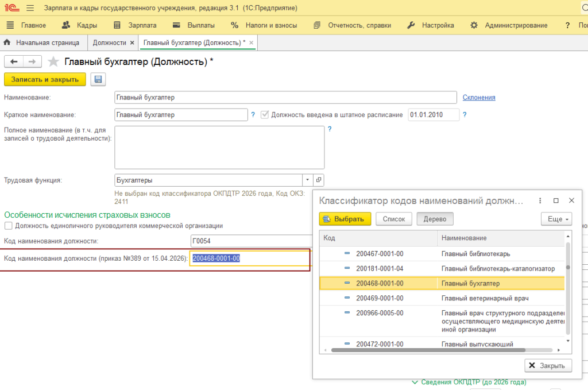Click the classifier list vertical scrollbar

pos(568,289)
